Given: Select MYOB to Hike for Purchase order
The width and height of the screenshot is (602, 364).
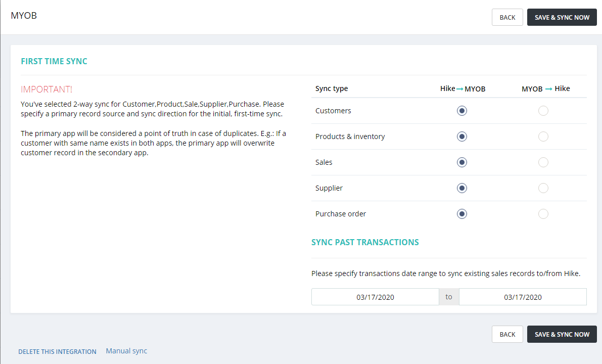Looking at the screenshot, I should coord(543,214).
